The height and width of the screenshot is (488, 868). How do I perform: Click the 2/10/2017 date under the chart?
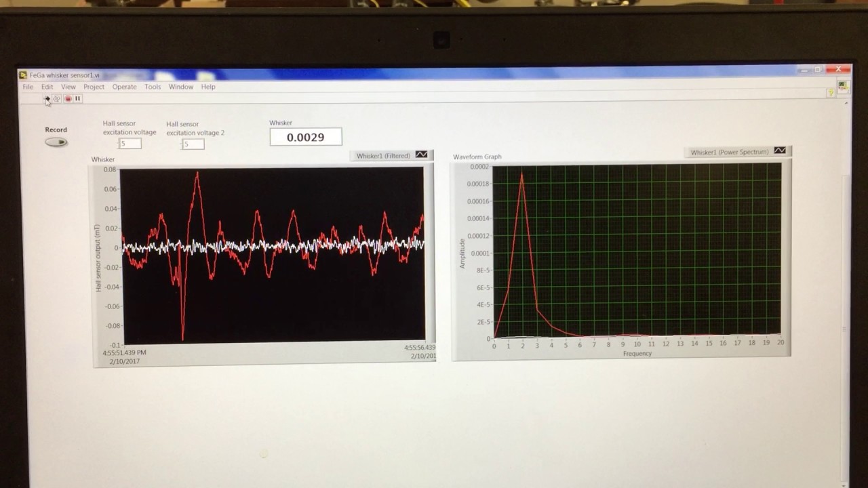(125, 362)
